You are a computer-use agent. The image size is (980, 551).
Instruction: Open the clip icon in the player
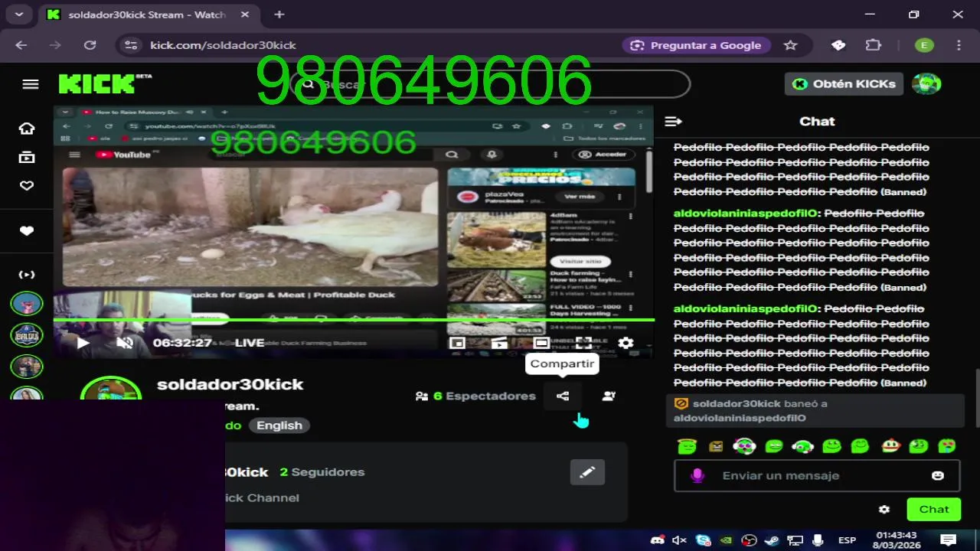pos(499,343)
